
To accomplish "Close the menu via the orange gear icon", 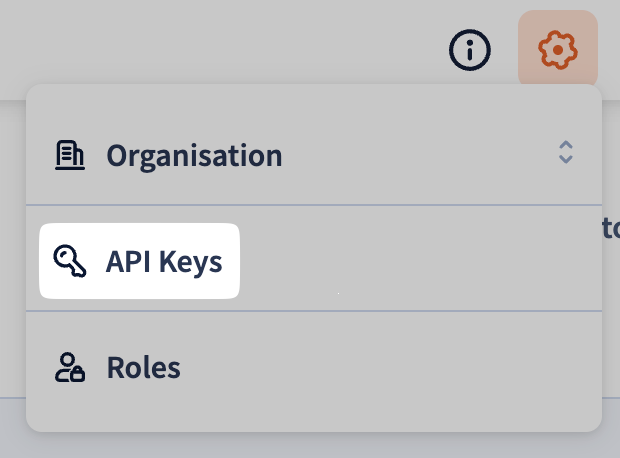I will 558,48.
